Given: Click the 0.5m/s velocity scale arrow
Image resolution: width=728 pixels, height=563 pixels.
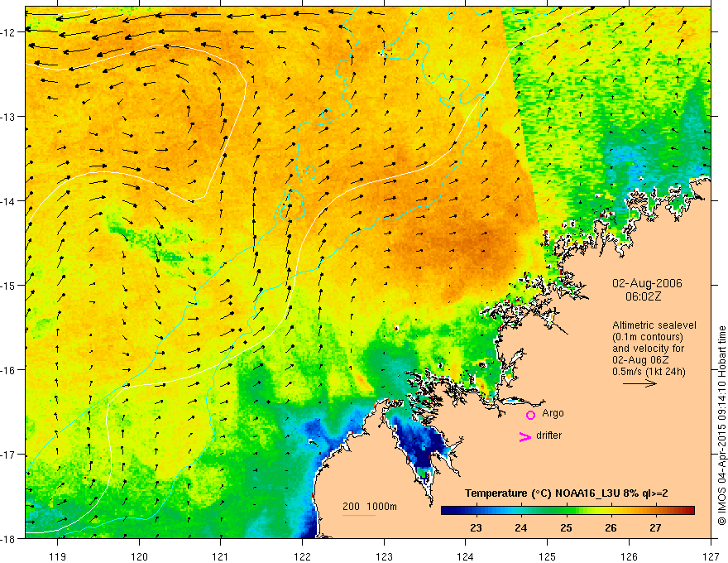Looking at the screenshot, I should 639,383.
